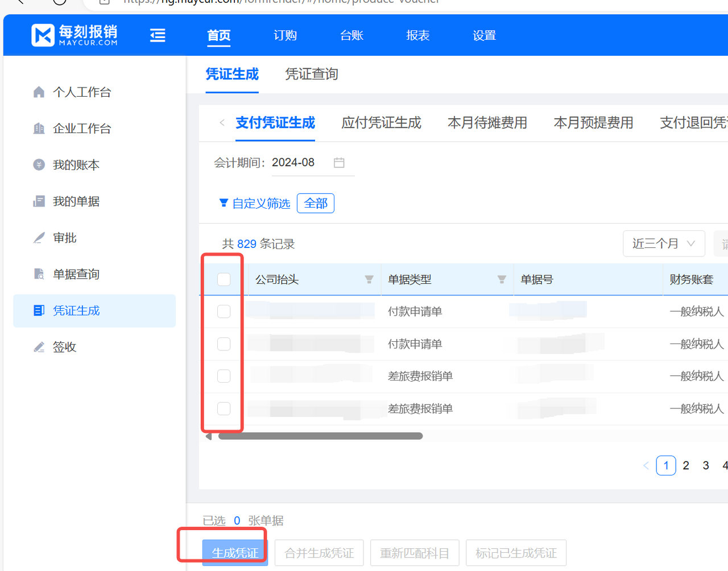Go to previous page with the pagination arrow

coord(646,466)
